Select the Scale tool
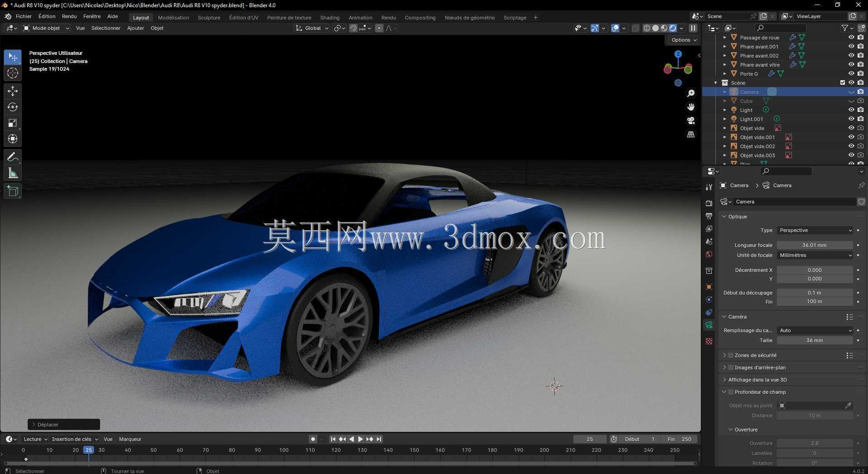Screen dimensions: 868x474 tap(13, 123)
